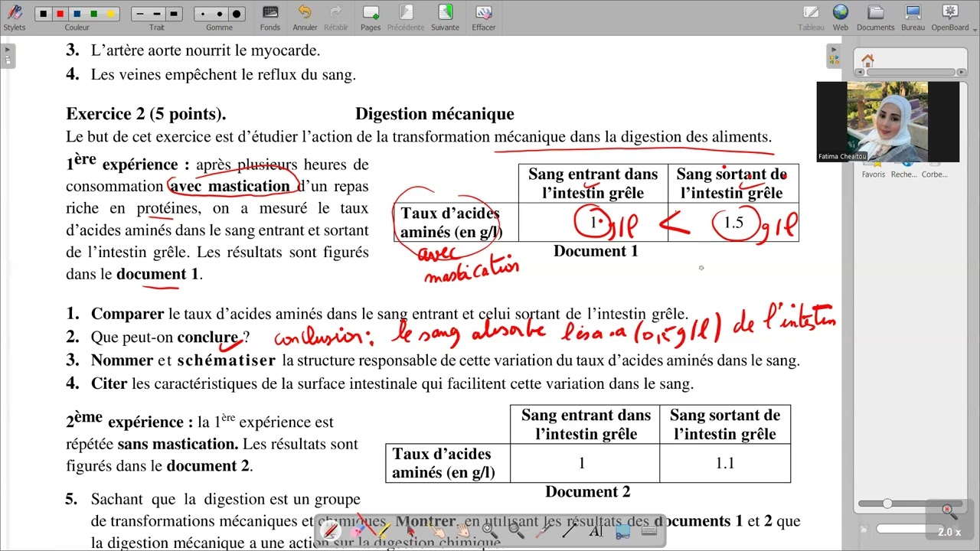This screenshot has width=980, height=551.
Task: Select the black pen color
Action: [44, 14]
